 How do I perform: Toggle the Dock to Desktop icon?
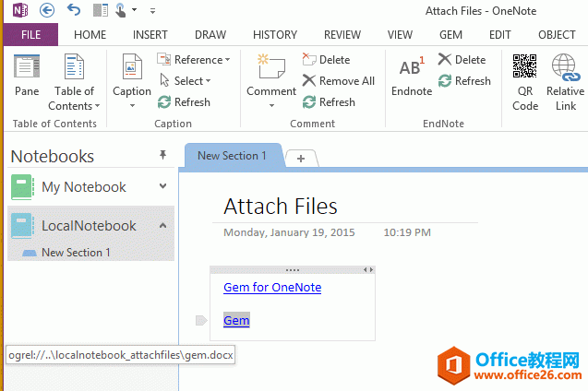(x=100, y=10)
